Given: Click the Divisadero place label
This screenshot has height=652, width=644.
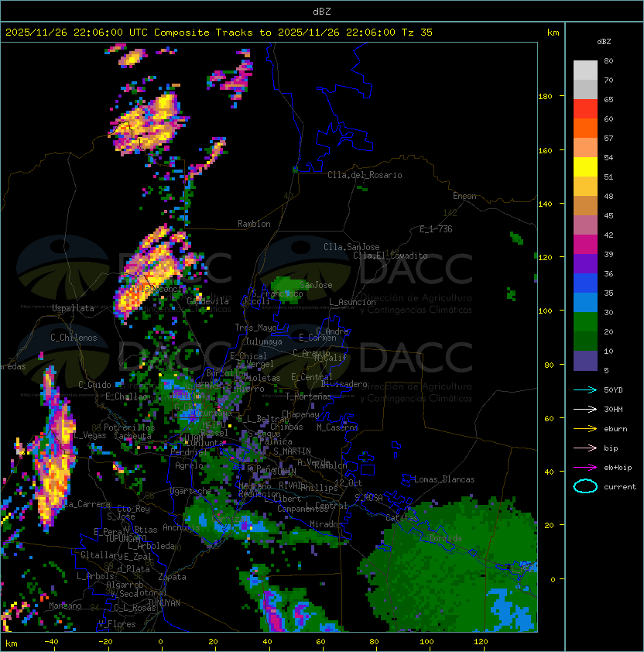Looking at the screenshot, I should point(344,384).
